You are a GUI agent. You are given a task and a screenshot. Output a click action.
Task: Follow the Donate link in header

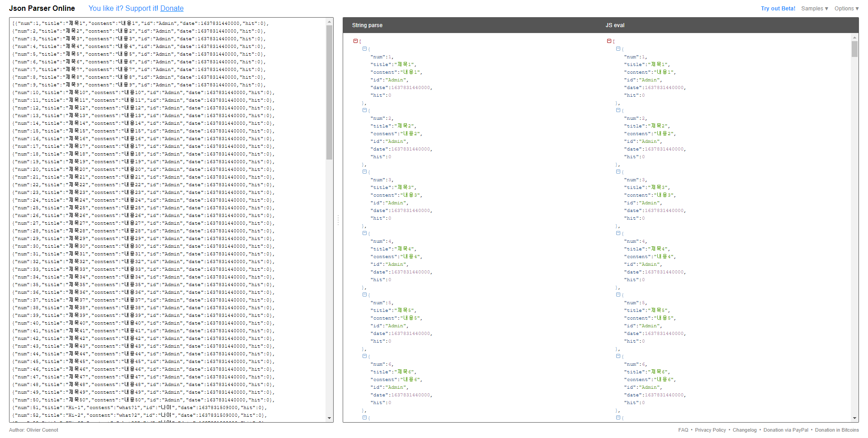172,8
